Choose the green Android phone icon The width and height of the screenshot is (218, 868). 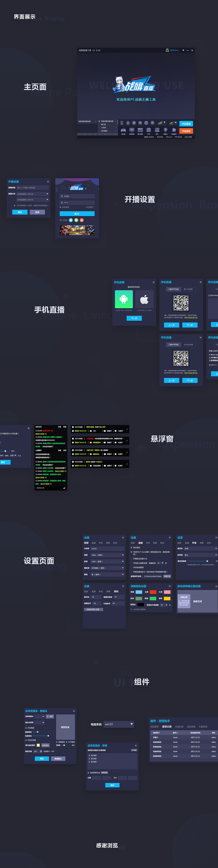pyautogui.click(x=124, y=299)
